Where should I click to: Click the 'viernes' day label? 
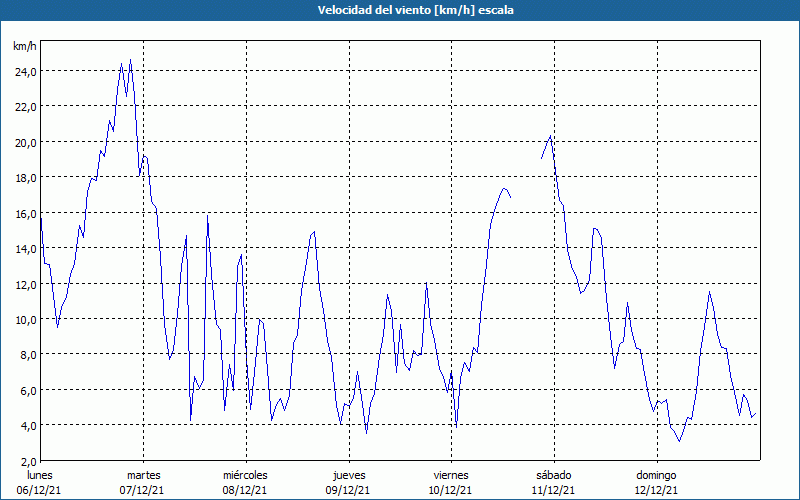[451, 475]
